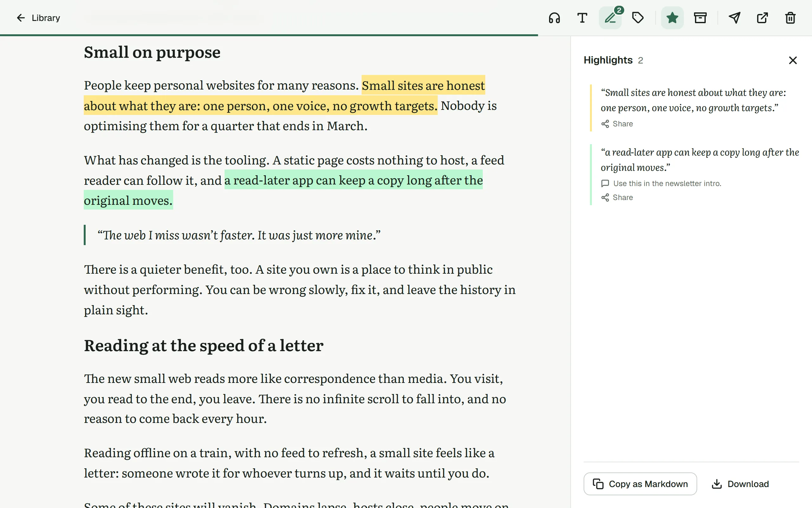Open the tag icon
812x508 pixels.
pos(638,18)
